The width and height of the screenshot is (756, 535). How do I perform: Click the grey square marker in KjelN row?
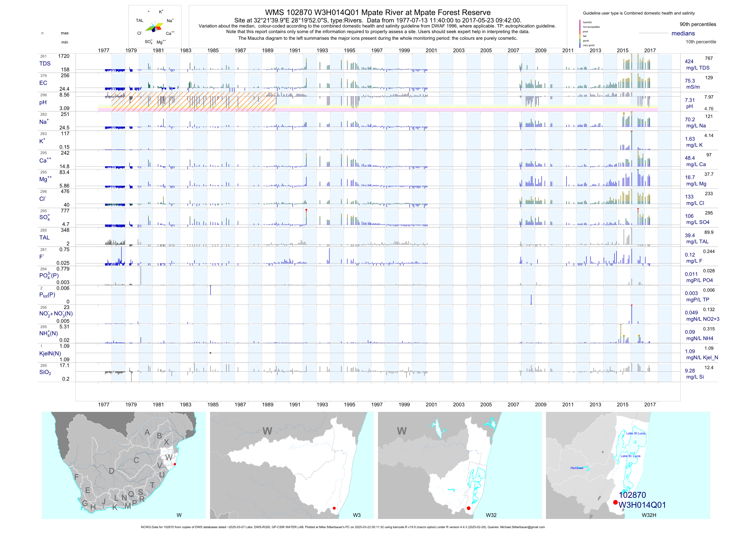click(x=210, y=353)
